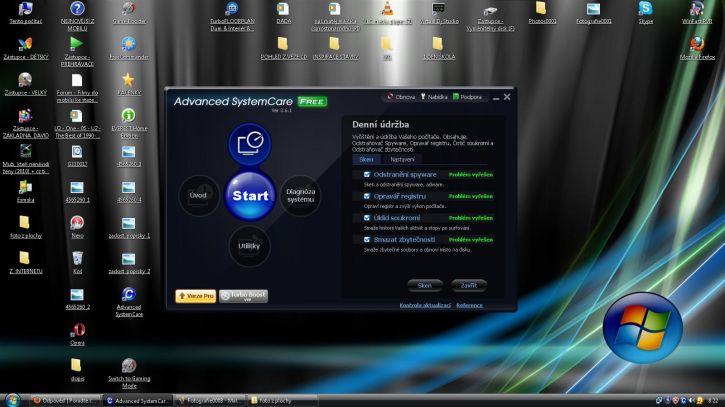Open Switch to Gaming Mode shortcut
The height and width of the screenshot is (407, 725).
(129, 373)
